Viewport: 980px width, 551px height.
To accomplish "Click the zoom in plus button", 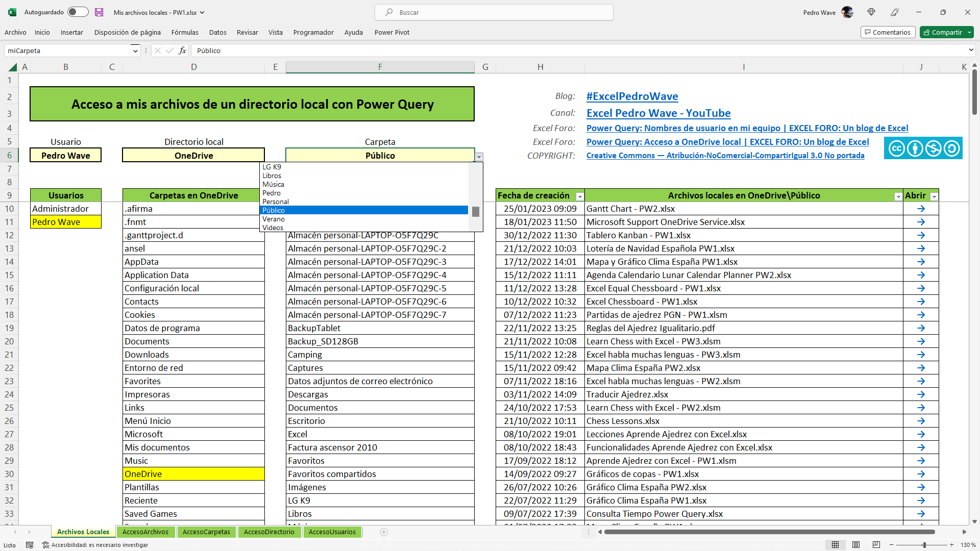I will click(x=952, y=545).
